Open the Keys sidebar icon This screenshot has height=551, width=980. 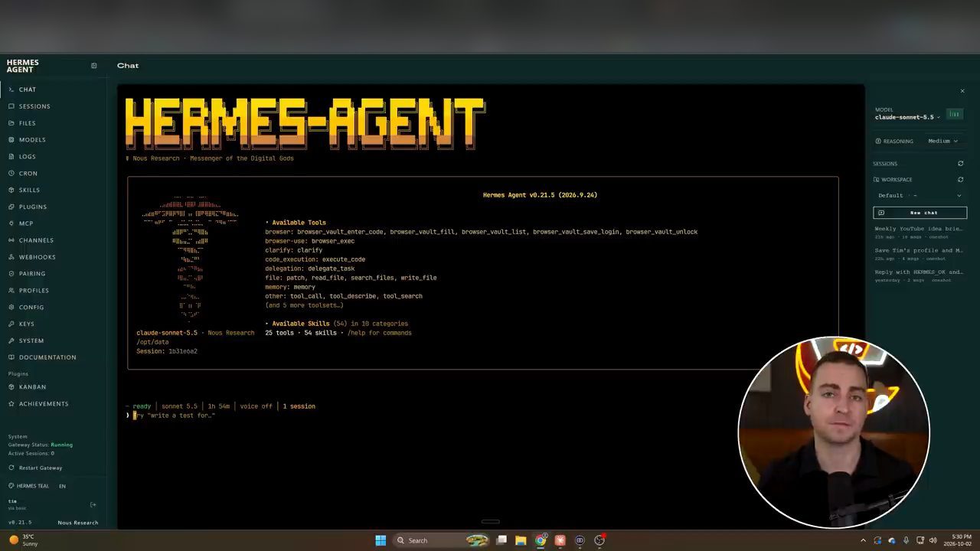(11, 324)
